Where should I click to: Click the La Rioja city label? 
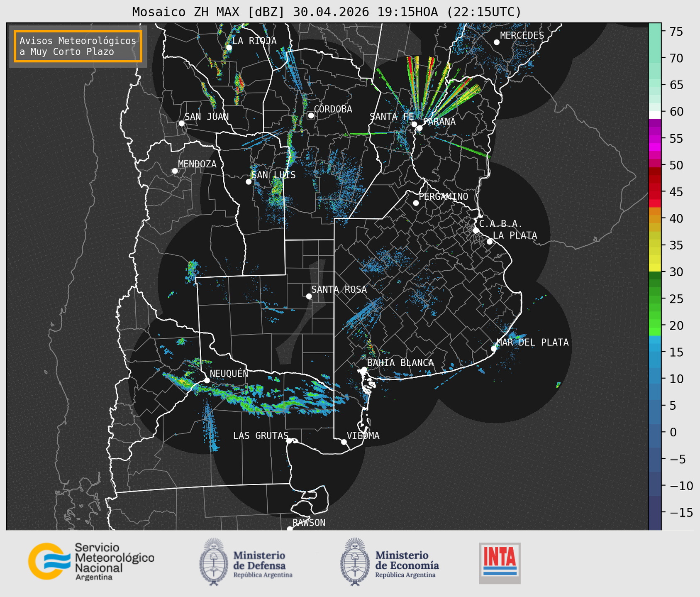pos(254,41)
